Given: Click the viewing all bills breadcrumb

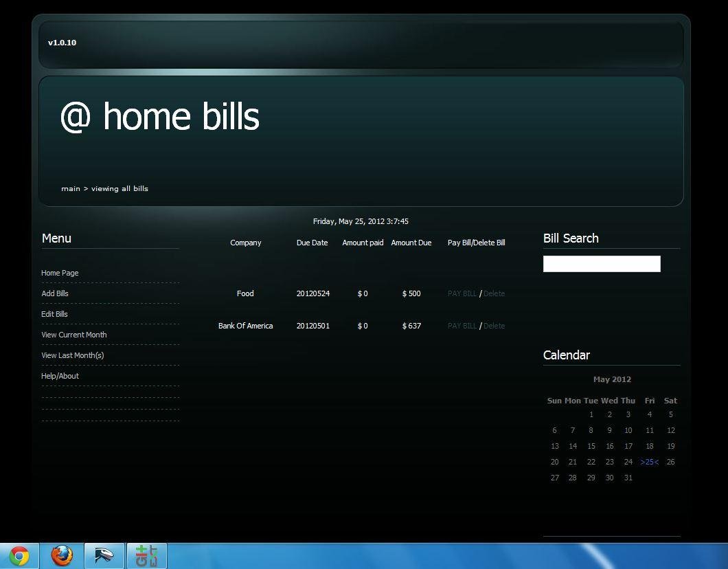Looking at the screenshot, I should (120, 188).
